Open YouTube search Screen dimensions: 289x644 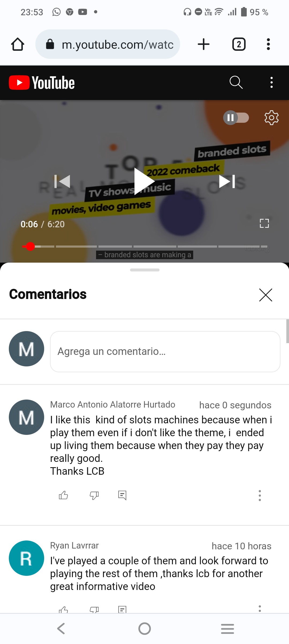236,82
